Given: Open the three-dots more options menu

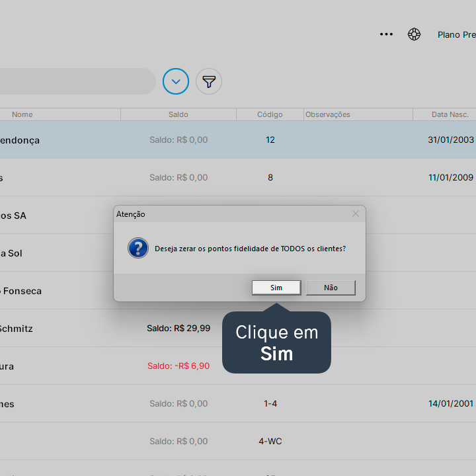Looking at the screenshot, I should pos(386,34).
